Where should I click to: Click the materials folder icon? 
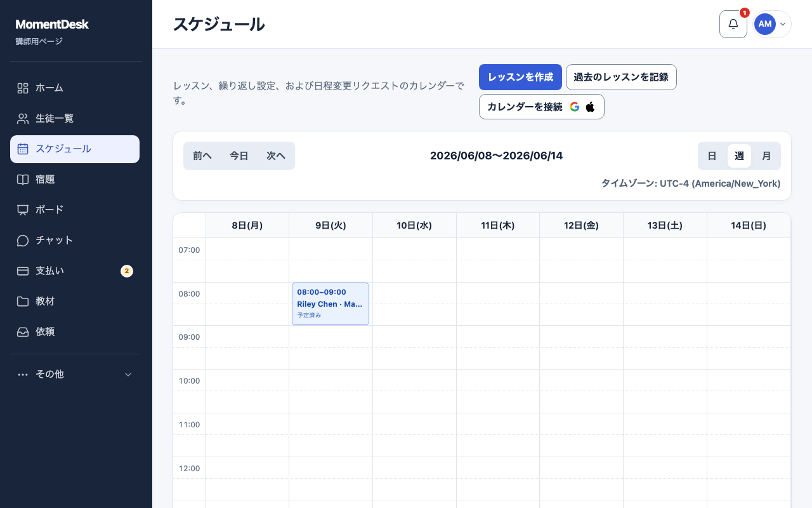pyautogui.click(x=23, y=302)
